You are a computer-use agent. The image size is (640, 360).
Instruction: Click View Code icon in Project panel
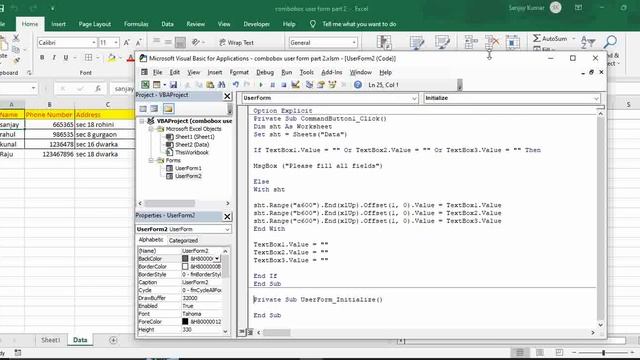143,109
